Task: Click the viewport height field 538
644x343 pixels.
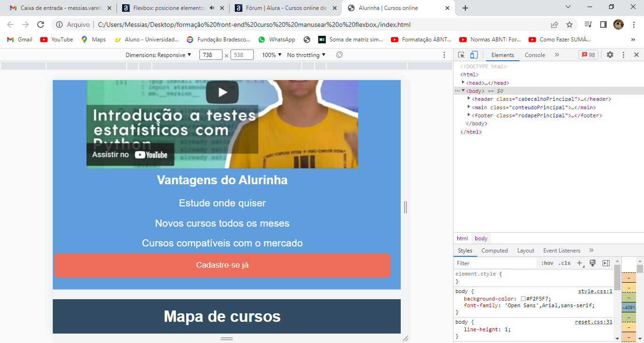Action: 242,55
